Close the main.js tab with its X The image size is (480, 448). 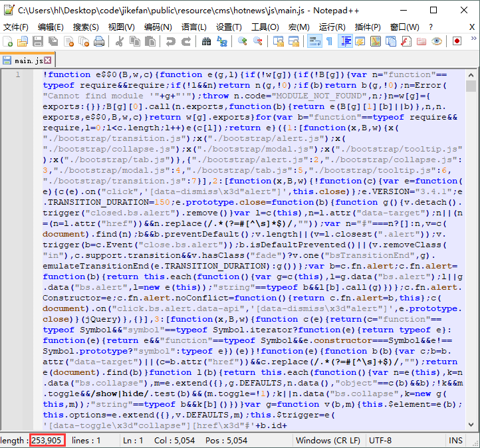pos(47,60)
